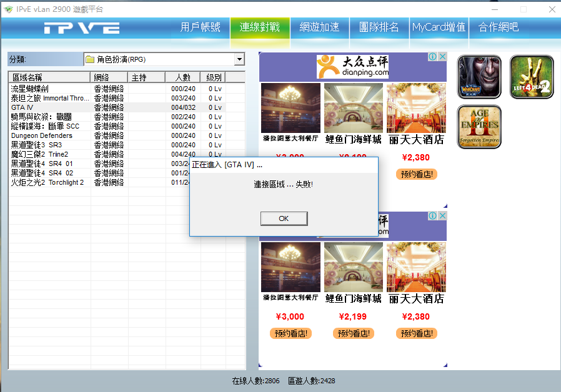
Task: Open the 團隊排名 tab
Action: click(x=379, y=27)
